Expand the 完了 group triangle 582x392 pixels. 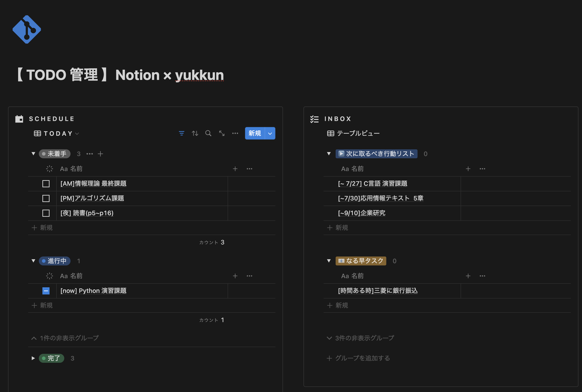pyautogui.click(x=33, y=358)
